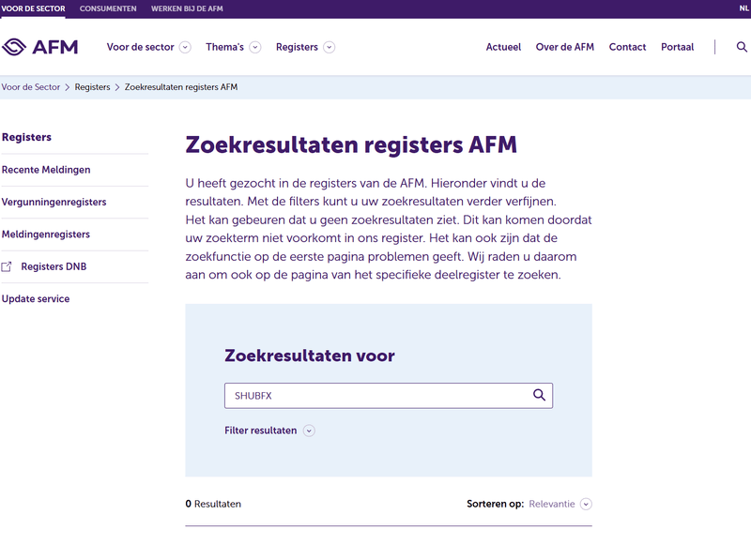The height and width of the screenshot is (560, 751).
Task: Open the site search magnifier icon
Action: (x=742, y=47)
